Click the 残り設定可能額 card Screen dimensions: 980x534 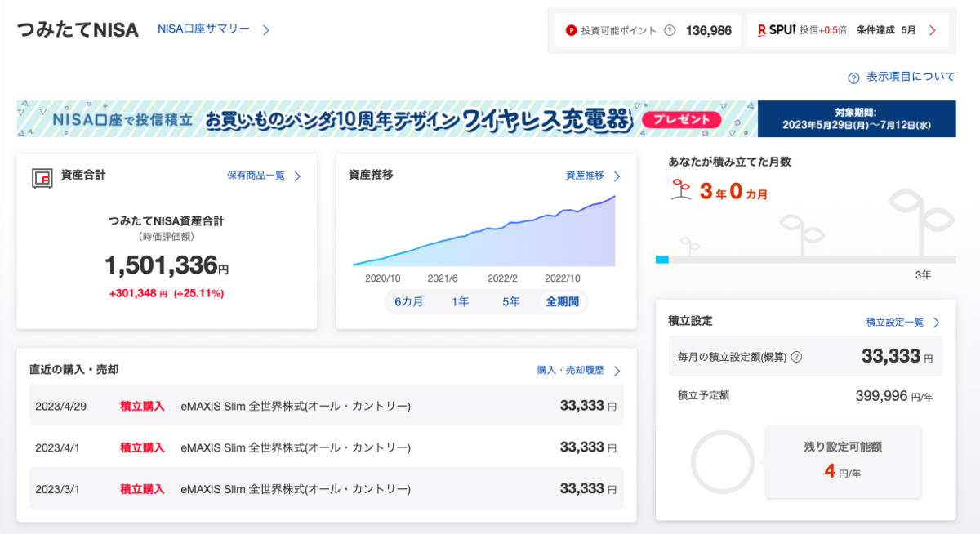click(x=843, y=461)
